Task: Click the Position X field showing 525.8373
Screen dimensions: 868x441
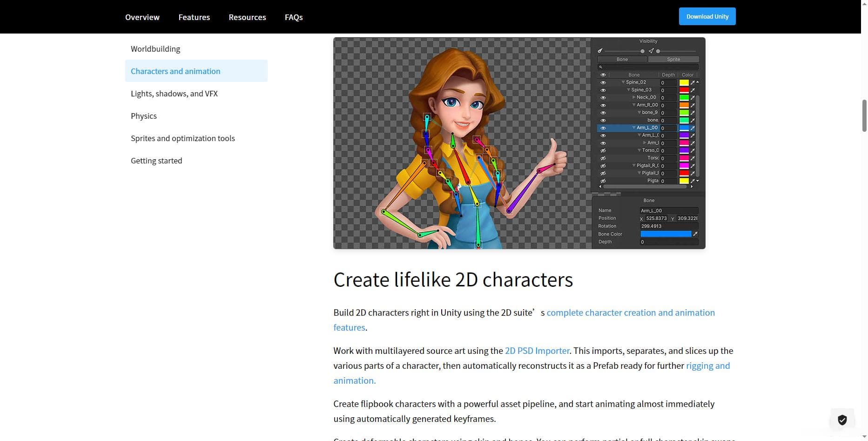Action: 657,218
